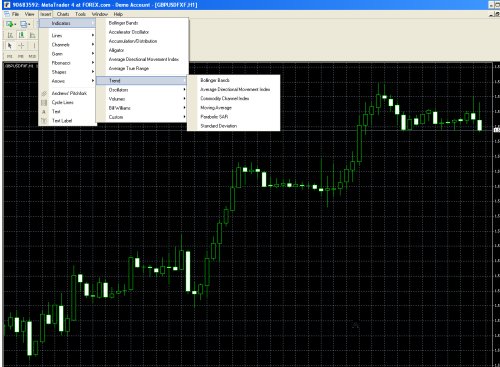Expand the Trend indicators submenu
The image size is (500, 367).
coord(142,81)
